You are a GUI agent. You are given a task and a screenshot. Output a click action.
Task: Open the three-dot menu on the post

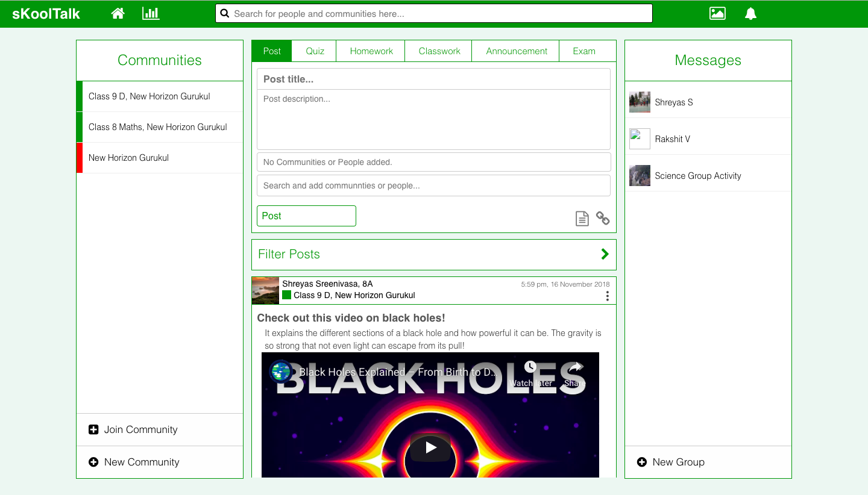pos(607,296)
